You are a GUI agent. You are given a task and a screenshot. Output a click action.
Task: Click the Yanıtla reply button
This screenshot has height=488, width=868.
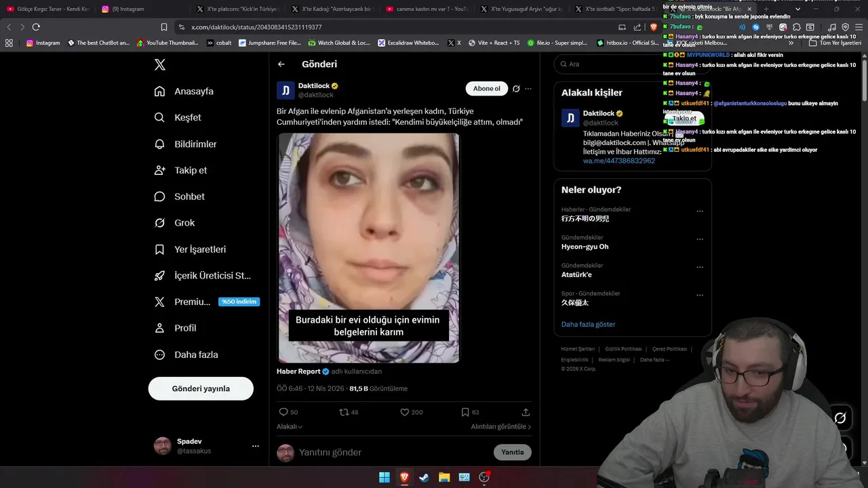pos(513,452)
